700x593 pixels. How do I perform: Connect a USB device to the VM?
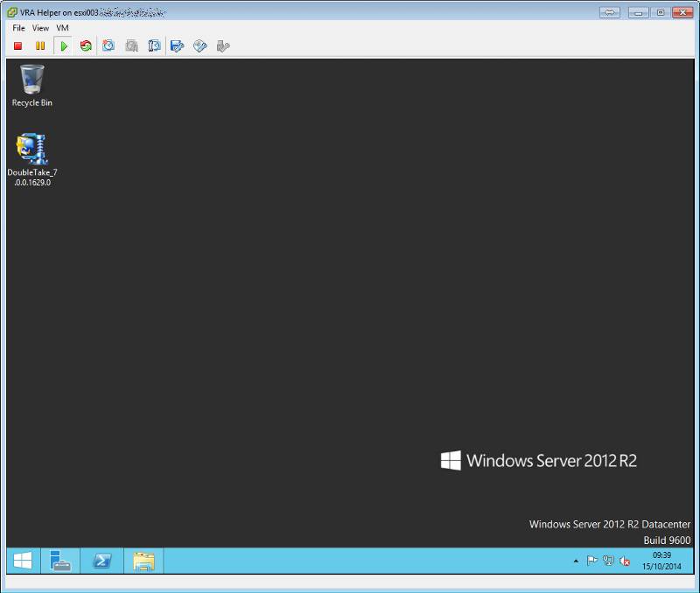223,46
